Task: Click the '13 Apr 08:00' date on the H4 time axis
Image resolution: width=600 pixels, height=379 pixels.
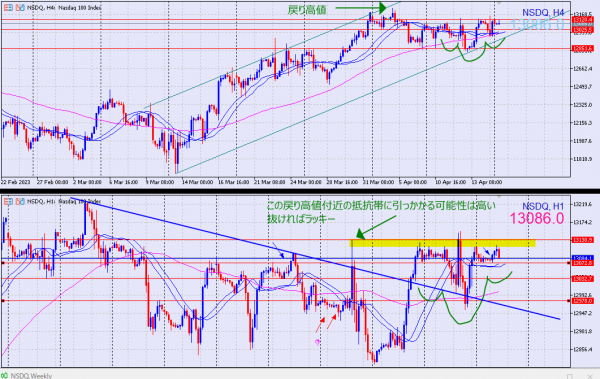Action: coord(486,182)
